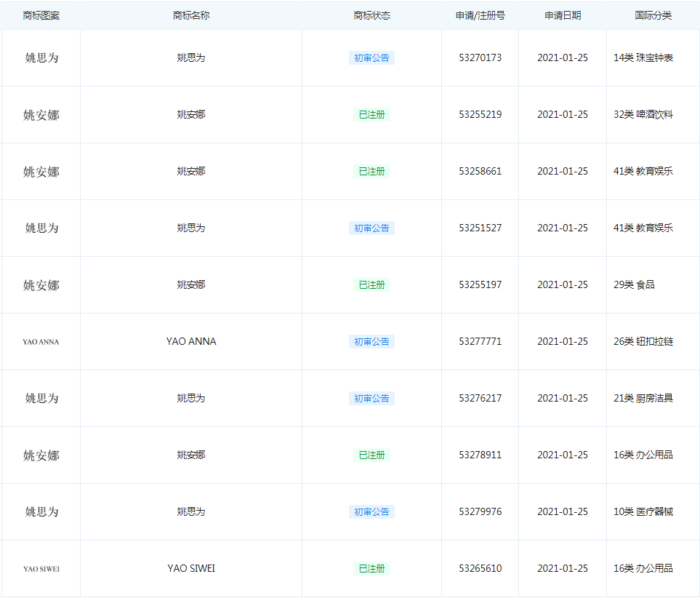
Task: Click 姚思为 name in 53270173 row
Action: pyautogui.click(x=191, y=57)
